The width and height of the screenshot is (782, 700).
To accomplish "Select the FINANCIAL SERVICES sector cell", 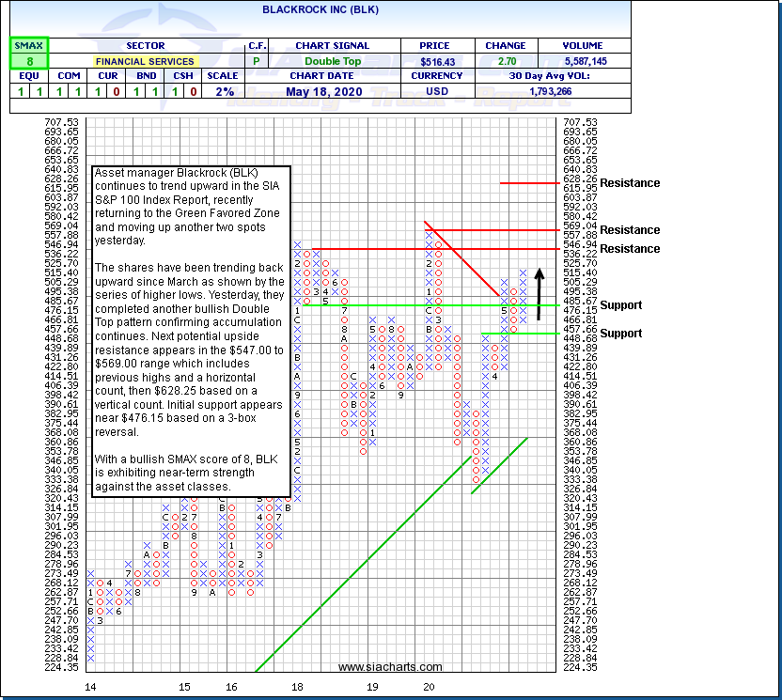I will click(x=145, y=61).
